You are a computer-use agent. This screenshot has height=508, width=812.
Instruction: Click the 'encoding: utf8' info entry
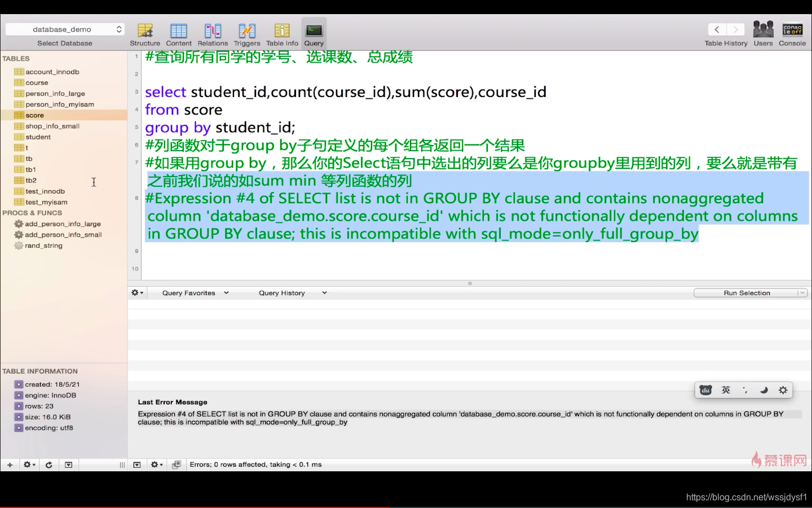point(48,428)
